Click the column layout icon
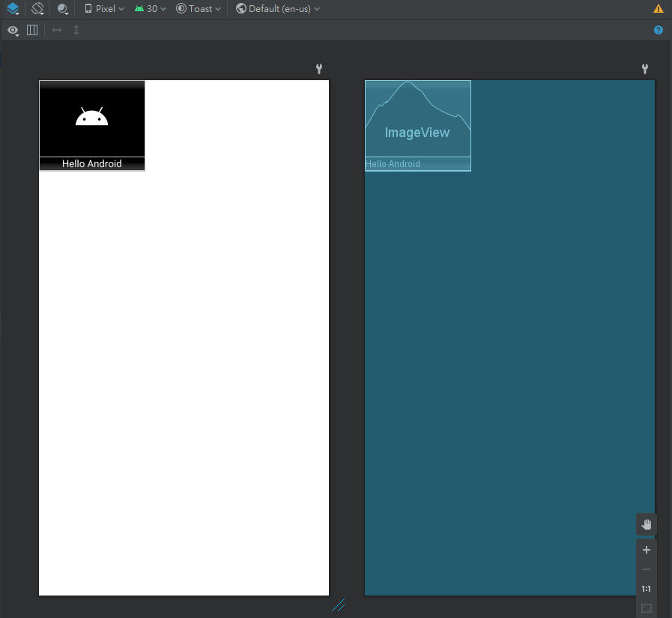672x618 pixels. 32,30
